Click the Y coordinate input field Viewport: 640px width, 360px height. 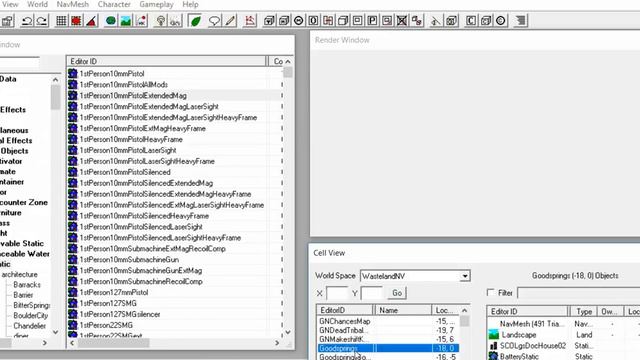click(372, 293)
